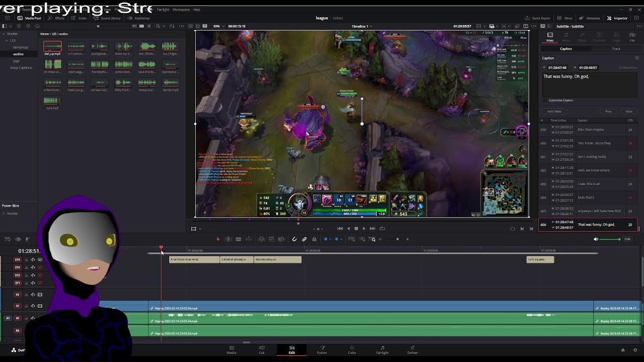Switch media pool to thumbnail view
This screenshot has width=644, height=362.
point(141,26)
